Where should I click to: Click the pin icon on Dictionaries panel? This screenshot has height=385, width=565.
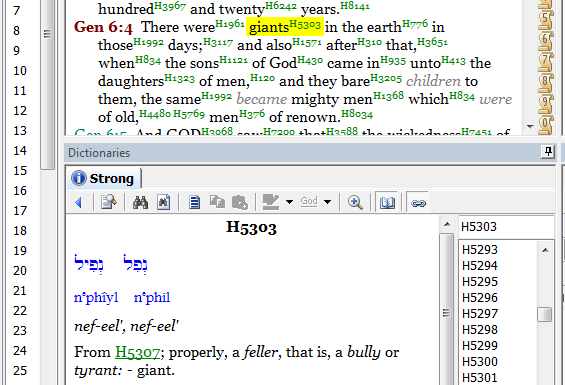click(x=548, y=152)
